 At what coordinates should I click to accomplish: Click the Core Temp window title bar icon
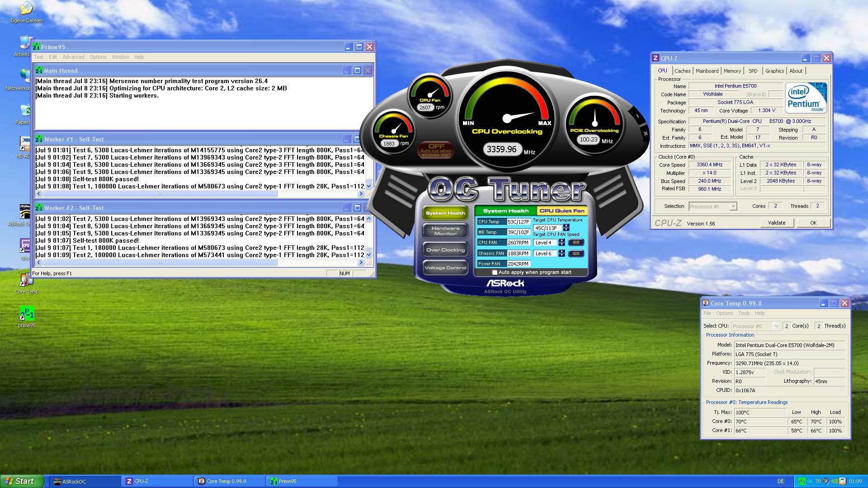[705, 303]
